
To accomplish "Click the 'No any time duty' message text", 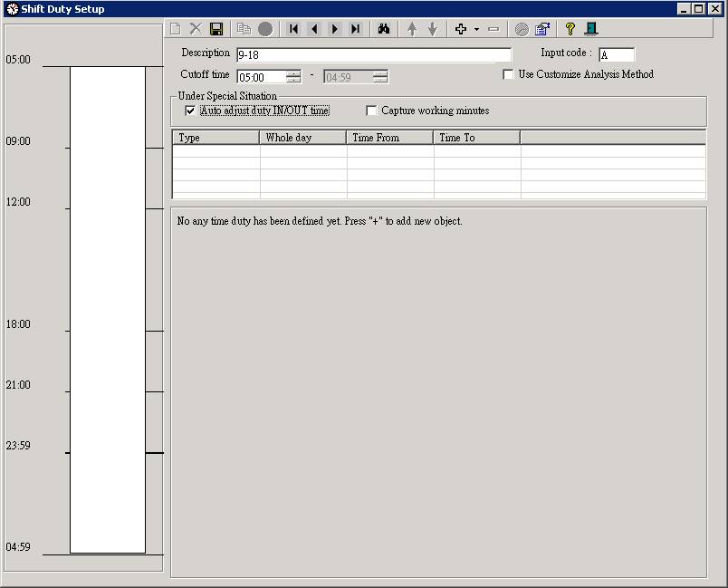I will click(320, 221).
